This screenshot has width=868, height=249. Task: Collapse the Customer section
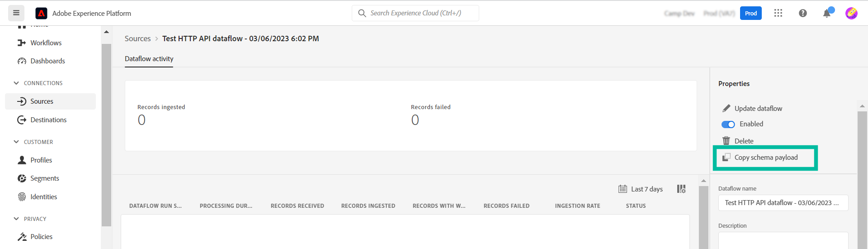(x=16, y=142)
